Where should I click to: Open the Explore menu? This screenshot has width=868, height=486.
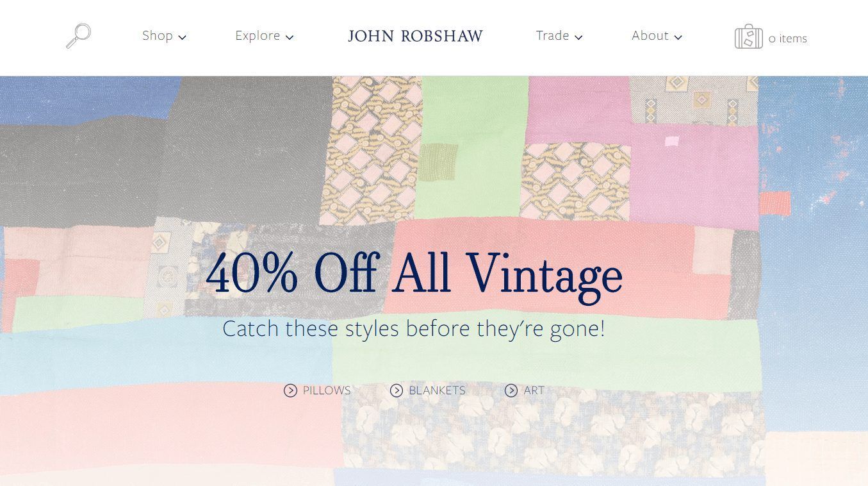click(x=257, y=35)
